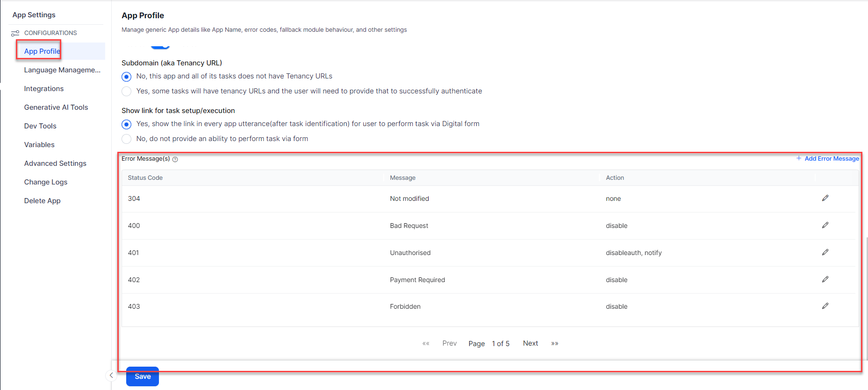Click pencil icon for 400 Bad Request
The image size is (868, 390).
click(x=825, y=225)
